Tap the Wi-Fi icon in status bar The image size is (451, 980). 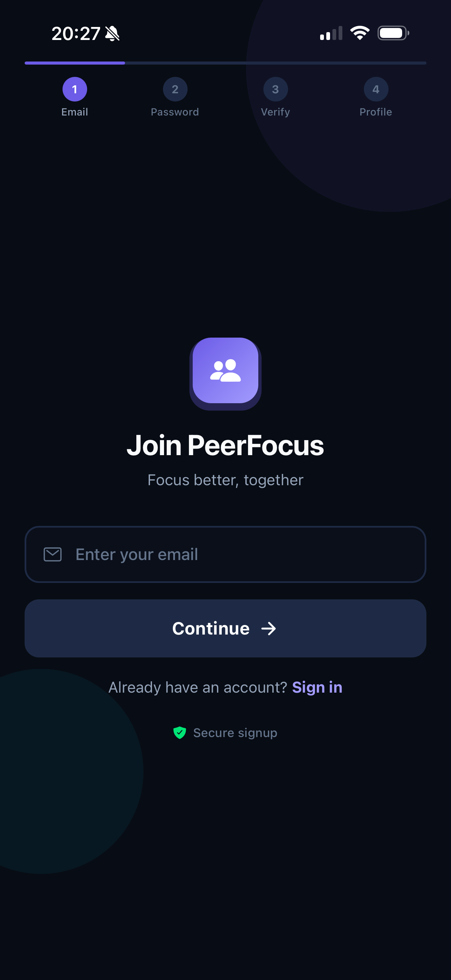pos(360,33)
